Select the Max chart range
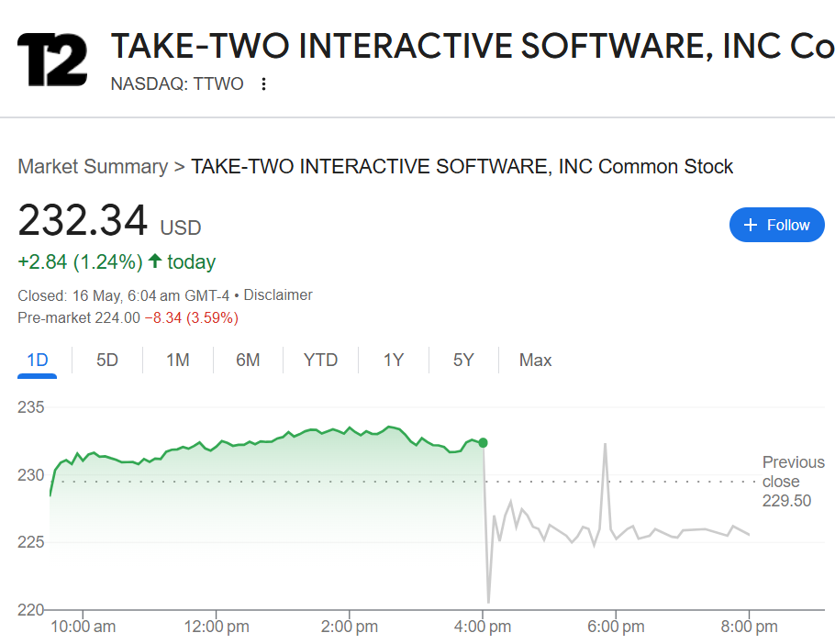 535,361
